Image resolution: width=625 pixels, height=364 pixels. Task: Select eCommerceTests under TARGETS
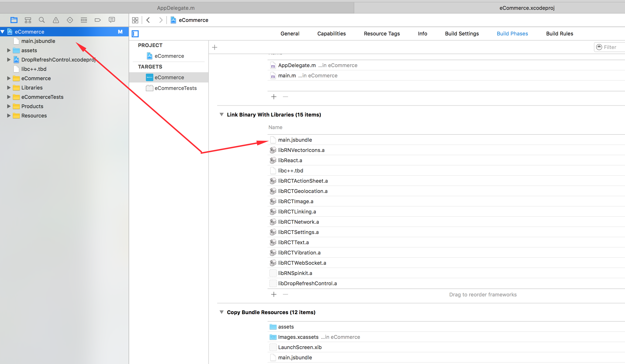tap(169, 88)
